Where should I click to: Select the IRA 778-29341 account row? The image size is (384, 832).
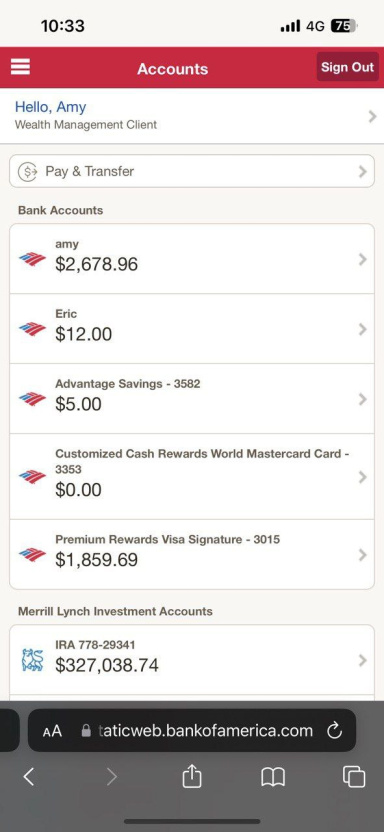(x=192, y=660)
